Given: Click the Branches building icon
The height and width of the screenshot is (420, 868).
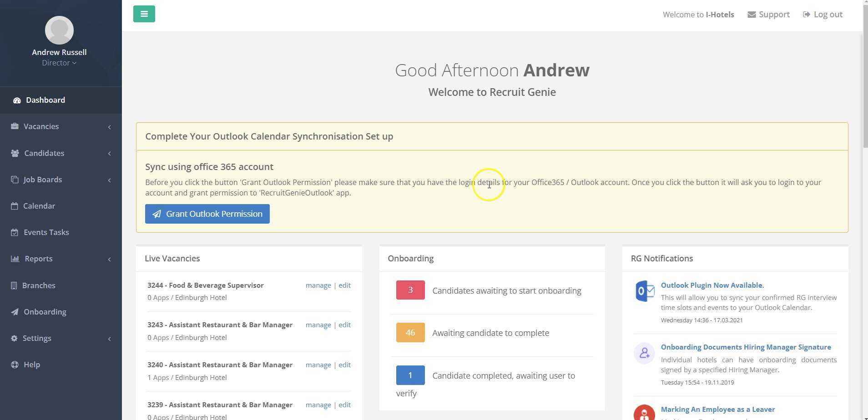Looking at the screenshot, I should click(14, 285).
